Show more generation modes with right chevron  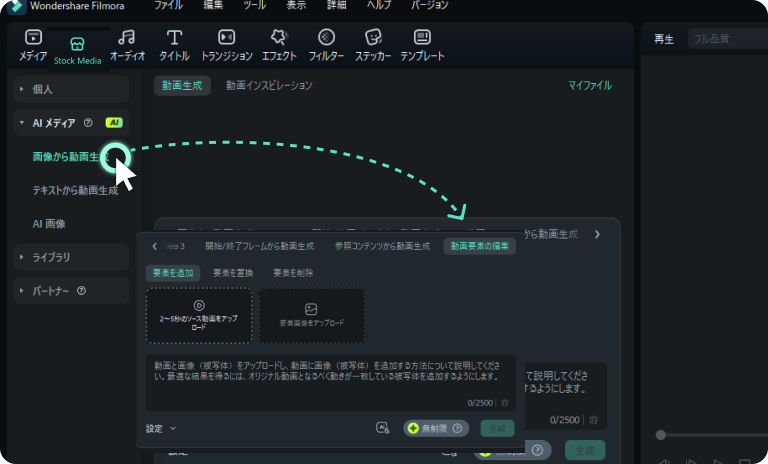click(x=597, y=234)
